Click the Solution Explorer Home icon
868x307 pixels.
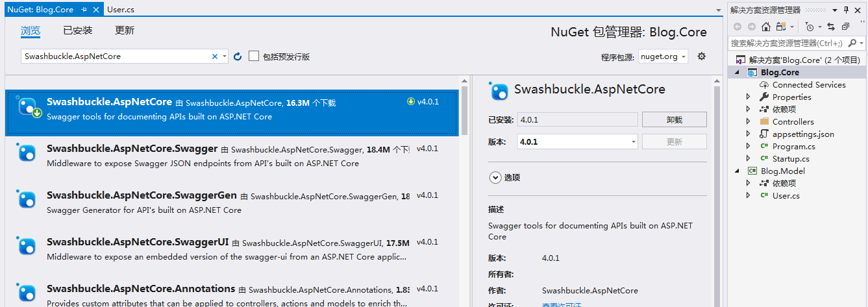(x=766, y=27)
